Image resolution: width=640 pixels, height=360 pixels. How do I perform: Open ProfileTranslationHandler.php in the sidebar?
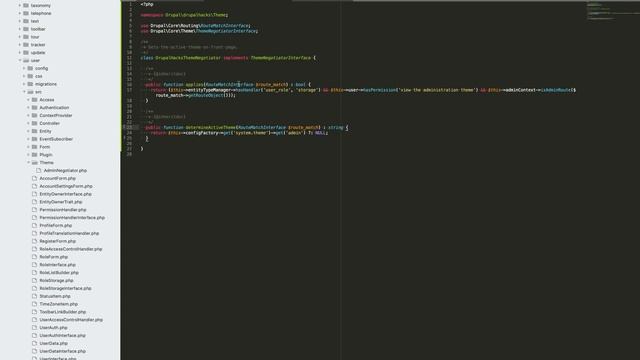tap(69, 233)
